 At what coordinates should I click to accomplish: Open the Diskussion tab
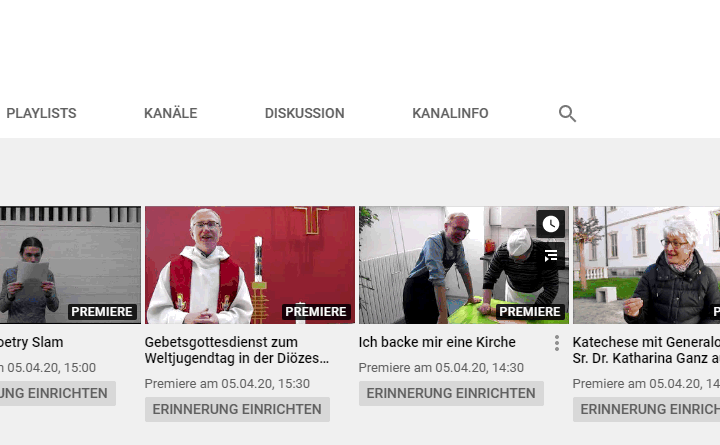[x=304, y=113]
